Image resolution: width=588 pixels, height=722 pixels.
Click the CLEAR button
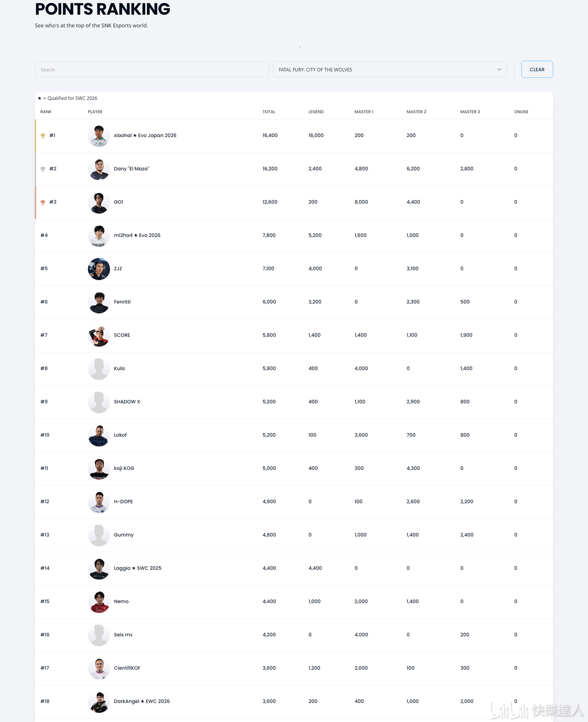537,70
